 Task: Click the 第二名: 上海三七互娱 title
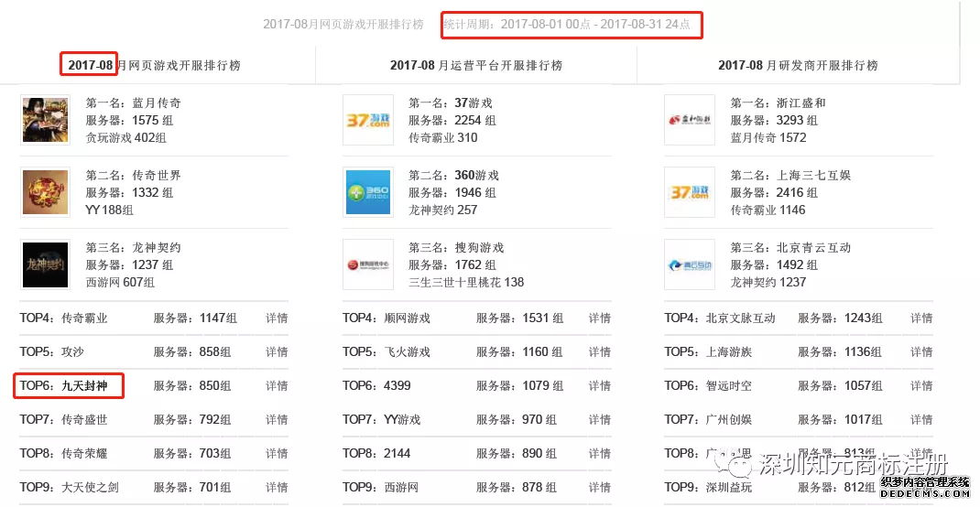point(790,176)
